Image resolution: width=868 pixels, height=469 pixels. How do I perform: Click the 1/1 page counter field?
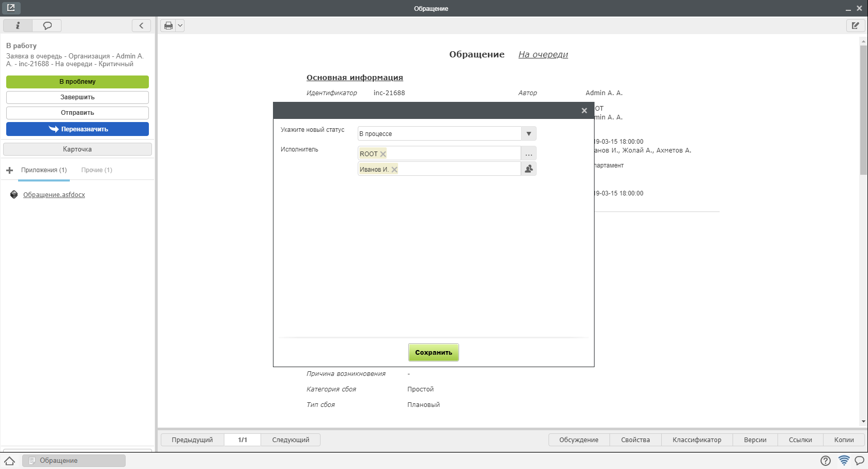(242, 440)
